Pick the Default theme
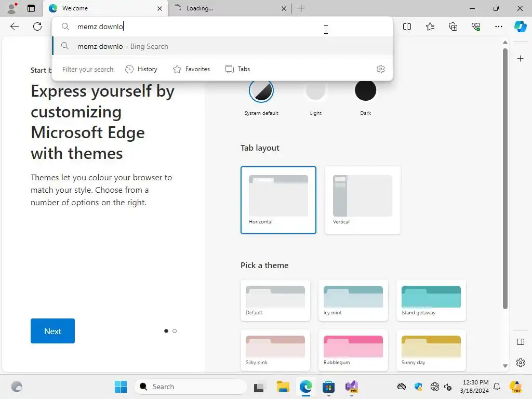This screenshot has width=532, height=399. [x=275, y=300]
